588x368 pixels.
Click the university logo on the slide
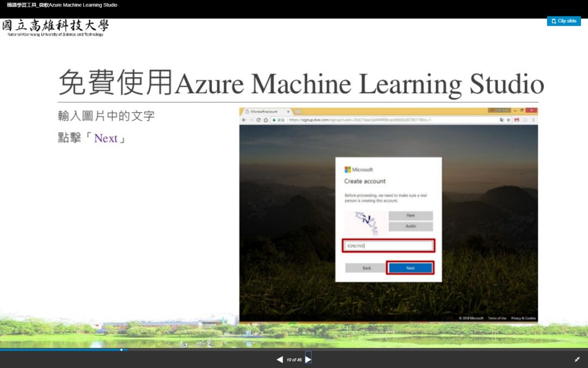[x=56, y=28]
